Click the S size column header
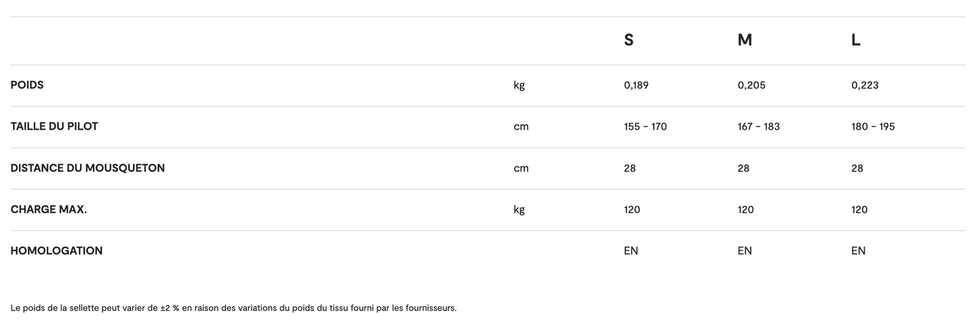Screen dimensions: 980x326 coord(629,40)
